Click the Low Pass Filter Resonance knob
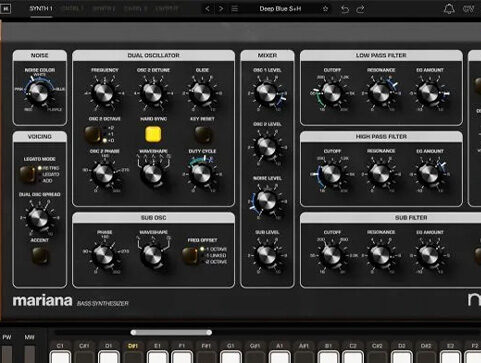This screenshot has width=481, height=363. (380, 93)
